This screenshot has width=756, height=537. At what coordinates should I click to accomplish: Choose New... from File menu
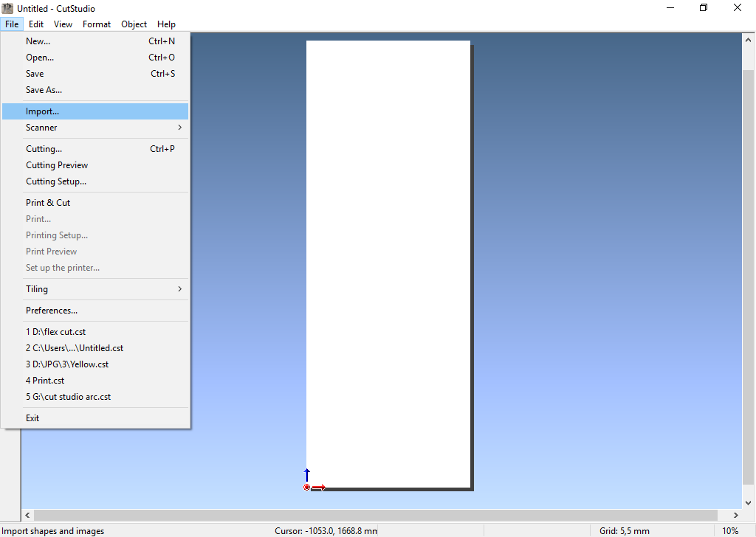(x=95, y=41)
